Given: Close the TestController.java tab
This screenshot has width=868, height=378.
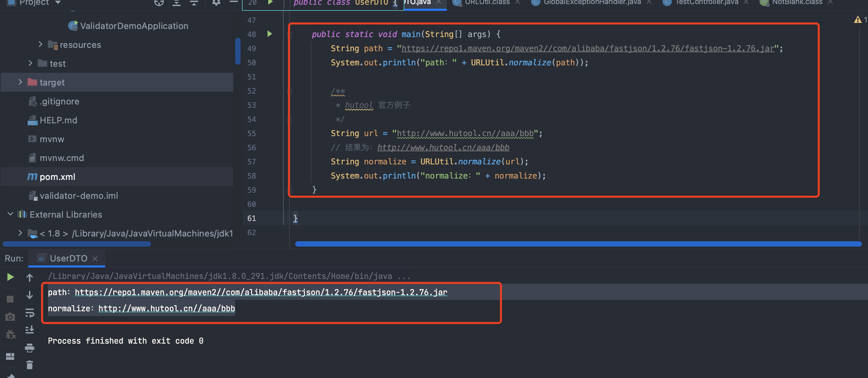Looking at the screenshot, I should 746,2.
